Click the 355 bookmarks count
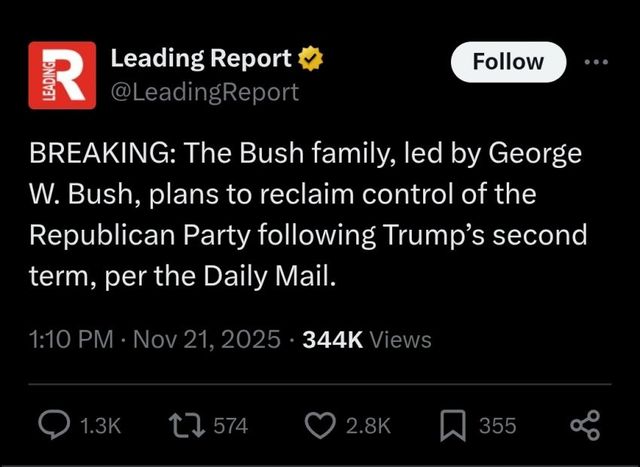The height and width of the screenshot is (467, 640). tap(497, 426)
